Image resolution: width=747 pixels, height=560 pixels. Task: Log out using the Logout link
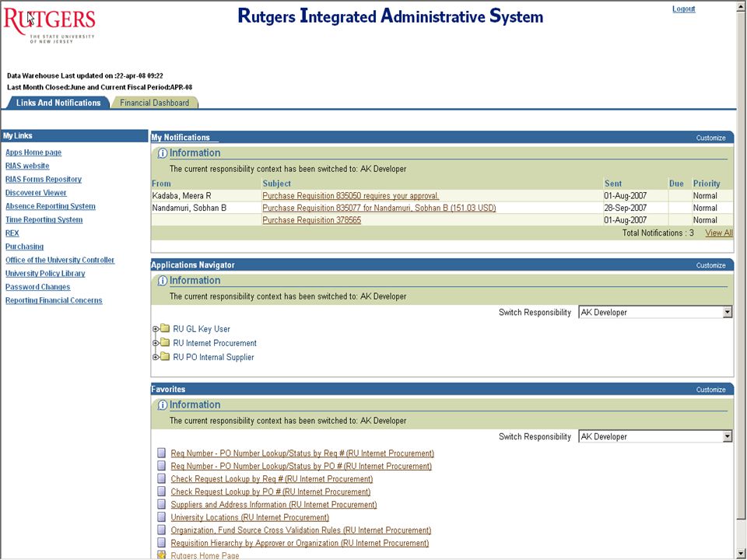(684, 9)
